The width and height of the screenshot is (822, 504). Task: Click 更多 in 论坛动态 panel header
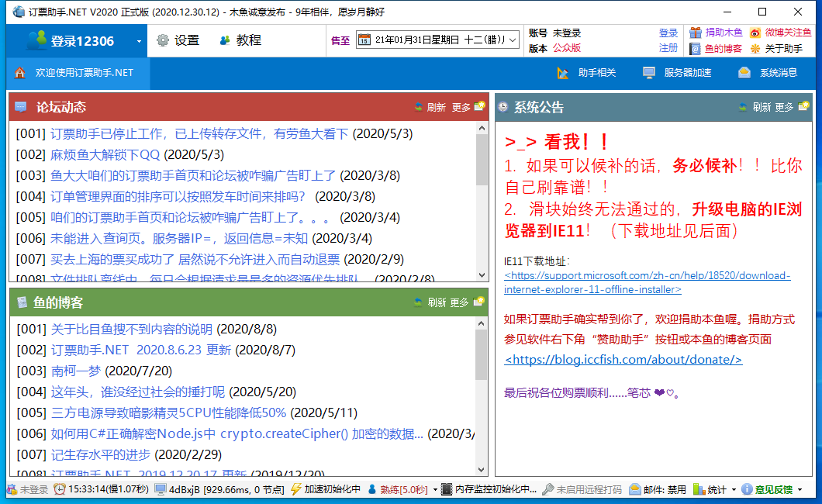click(x=461, y=107)
